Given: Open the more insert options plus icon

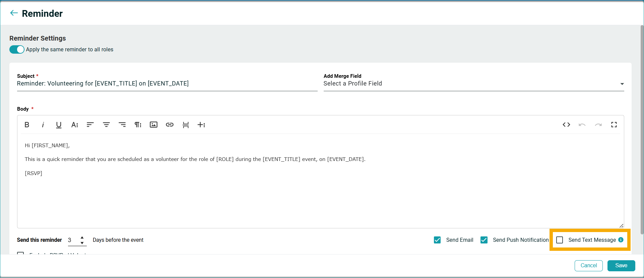Looking at the screenshot, I should [x=201, y=125].
